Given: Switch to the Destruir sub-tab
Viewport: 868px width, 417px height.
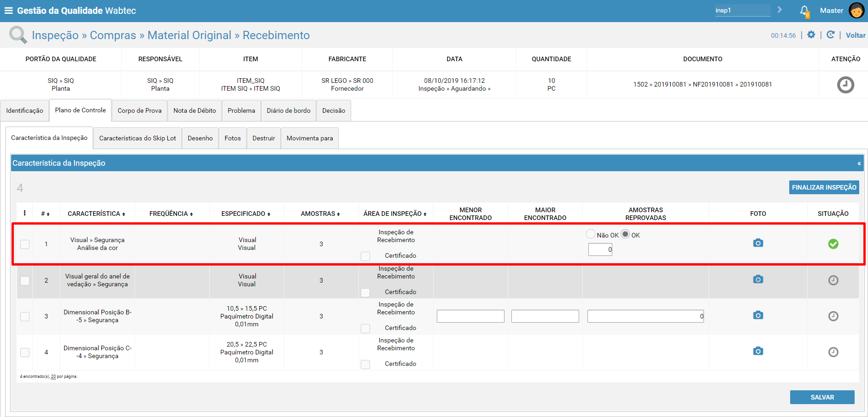Looking at the screenshot, I should pyautogui.click(x=264, y=138).
